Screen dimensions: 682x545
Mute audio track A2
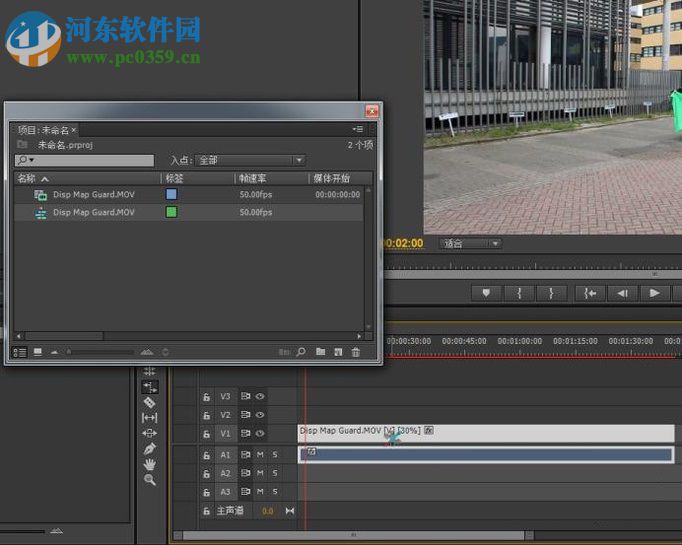260,473
